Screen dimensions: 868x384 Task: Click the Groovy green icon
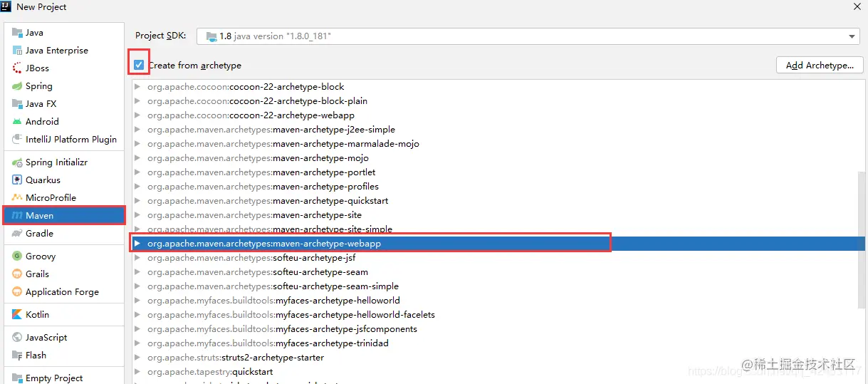[x=17, y=256]
